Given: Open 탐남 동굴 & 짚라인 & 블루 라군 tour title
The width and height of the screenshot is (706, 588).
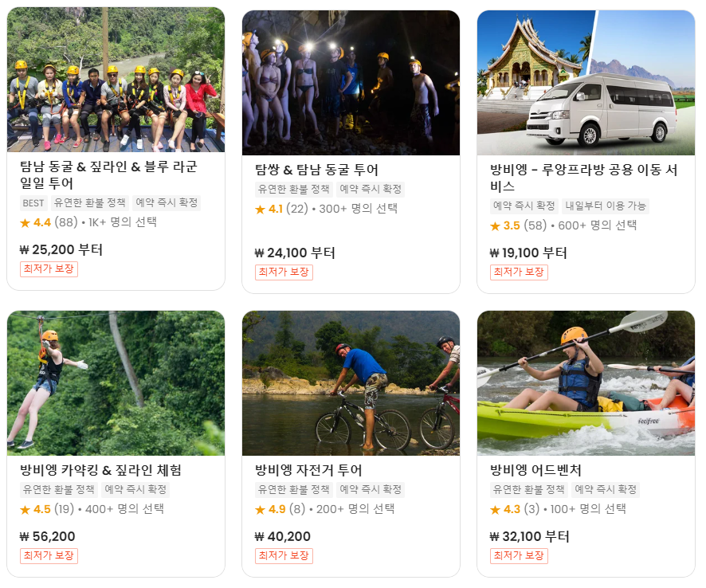Looking at the screenshot, I should click(x=108, y=174).
